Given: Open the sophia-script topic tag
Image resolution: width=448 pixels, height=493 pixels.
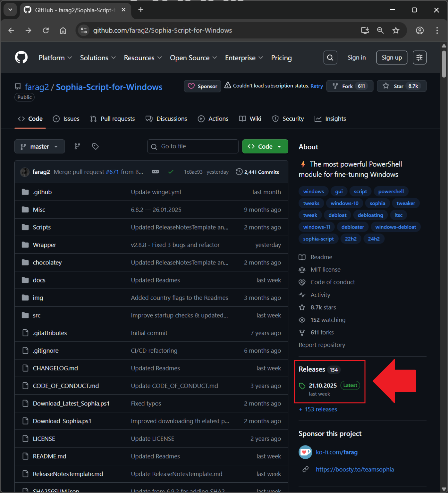Looking at the screenshot, I should coord(318,238).
